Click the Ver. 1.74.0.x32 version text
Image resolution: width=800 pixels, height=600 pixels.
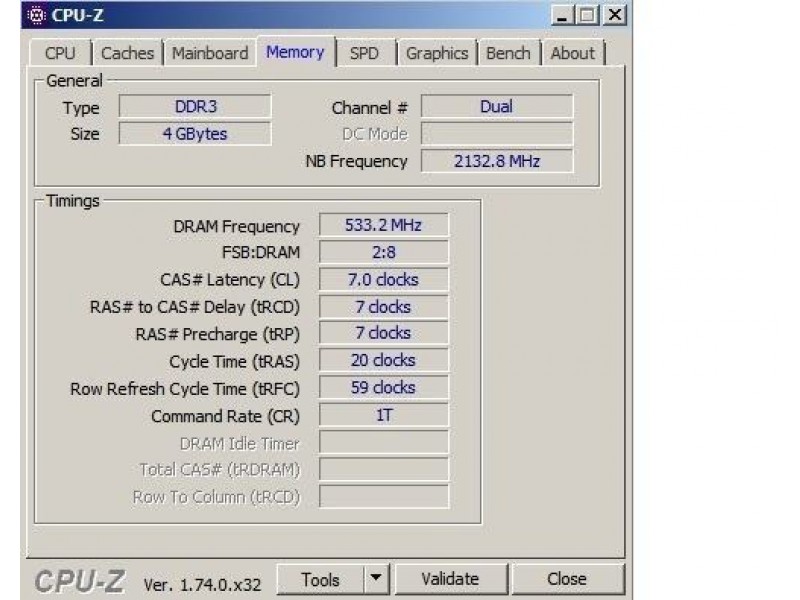coord(203,585)
